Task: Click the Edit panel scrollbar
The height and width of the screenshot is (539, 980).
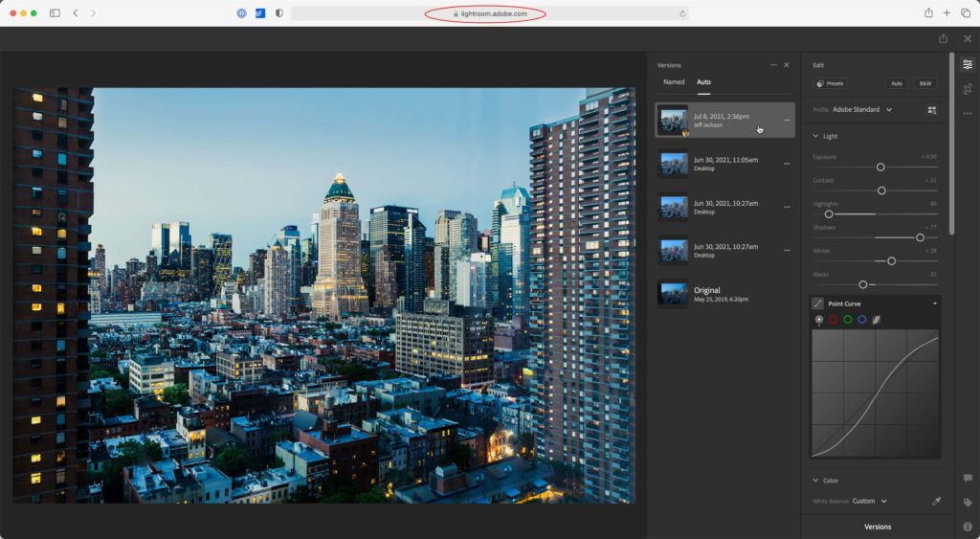Action: 952,144
